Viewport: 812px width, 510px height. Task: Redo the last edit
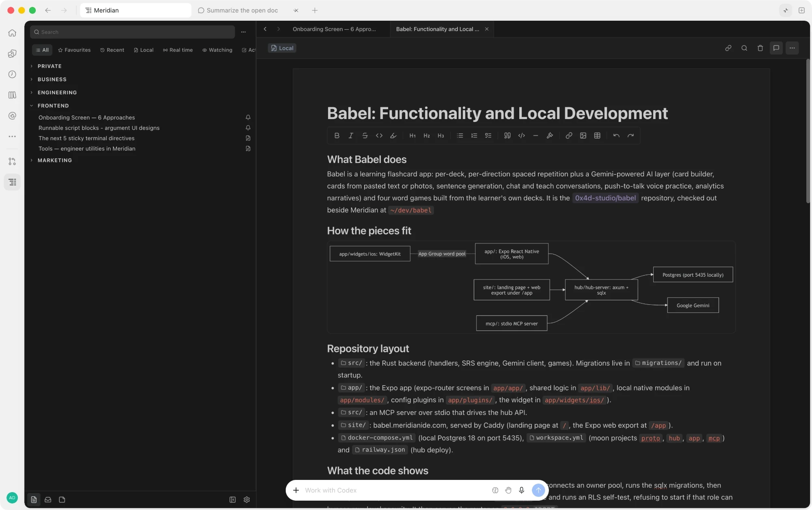(x=631, y=136)
